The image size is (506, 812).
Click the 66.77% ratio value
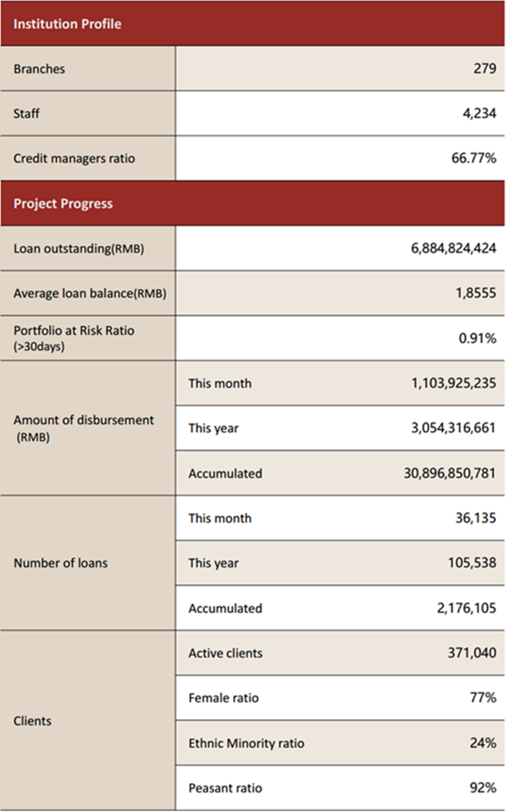coord(473,158)
